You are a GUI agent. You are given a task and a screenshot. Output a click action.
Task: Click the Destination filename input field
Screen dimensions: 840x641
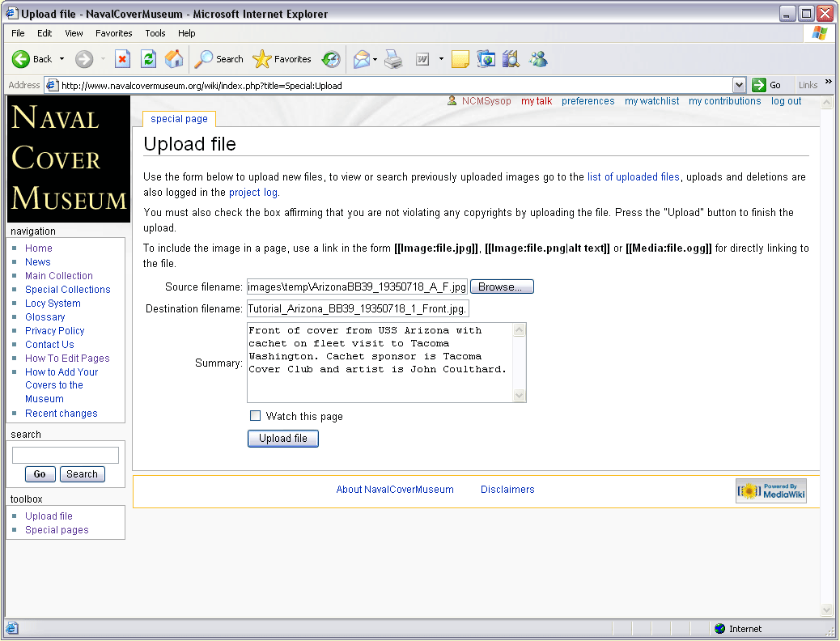[358, 308]
